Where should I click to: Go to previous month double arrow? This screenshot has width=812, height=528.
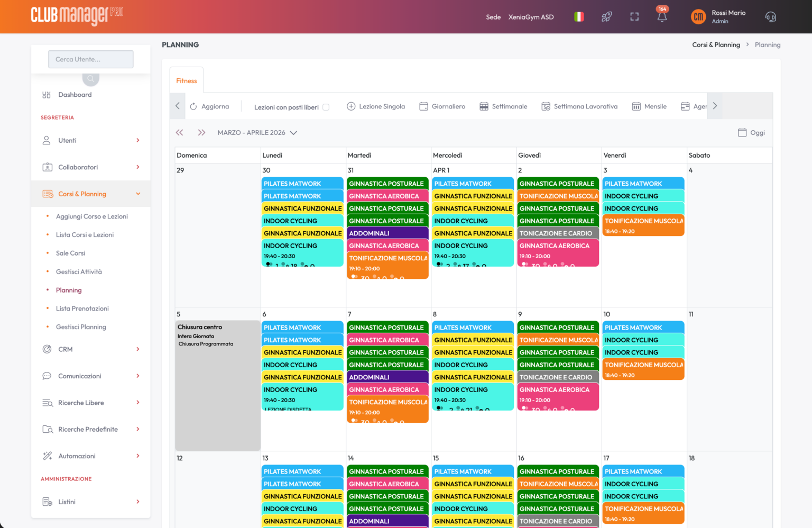pos(179,133)
